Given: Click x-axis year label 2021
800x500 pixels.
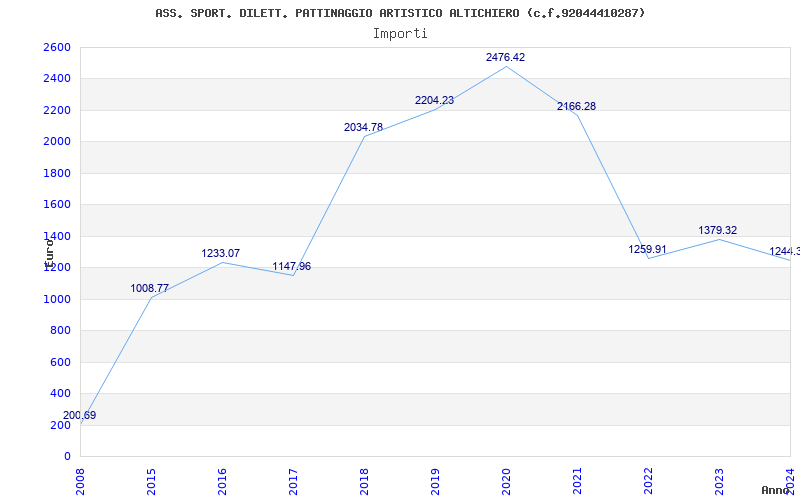Looking at the screenshot, I should 577,481.
